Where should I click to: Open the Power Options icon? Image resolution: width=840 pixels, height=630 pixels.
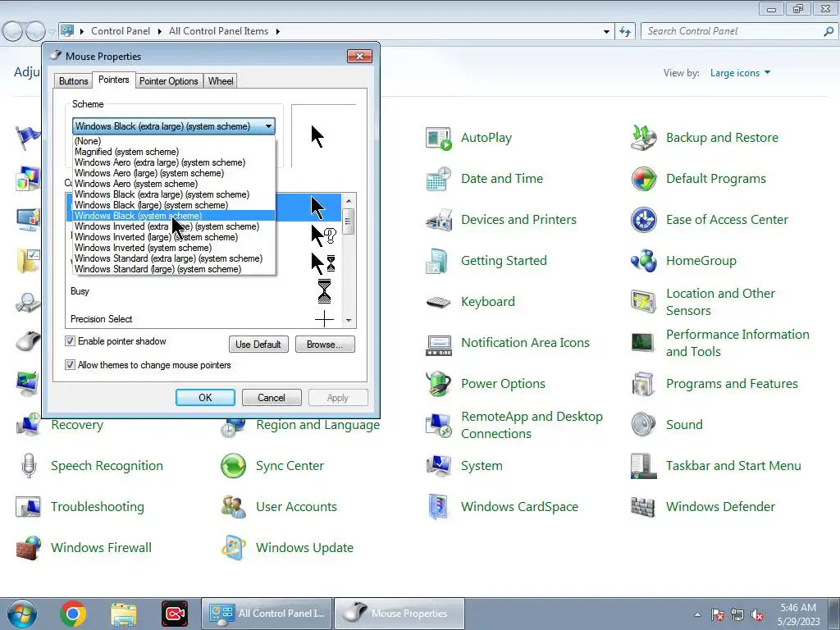(x=438, y=384)
